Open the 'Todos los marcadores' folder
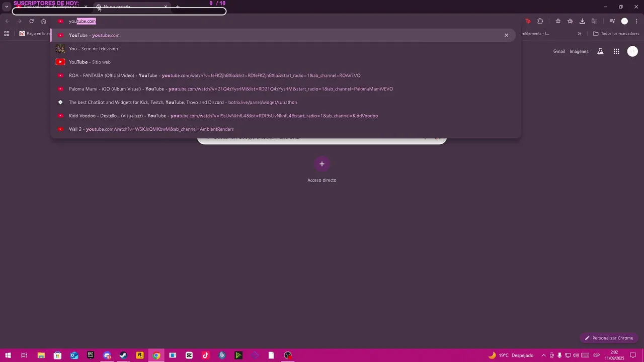 pos(616,34)
